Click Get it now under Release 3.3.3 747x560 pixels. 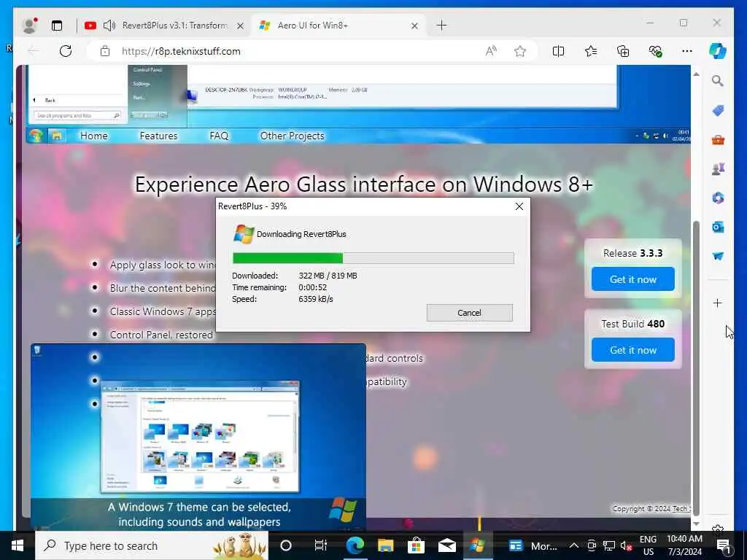pyautogui.click(x=632, y=279)
